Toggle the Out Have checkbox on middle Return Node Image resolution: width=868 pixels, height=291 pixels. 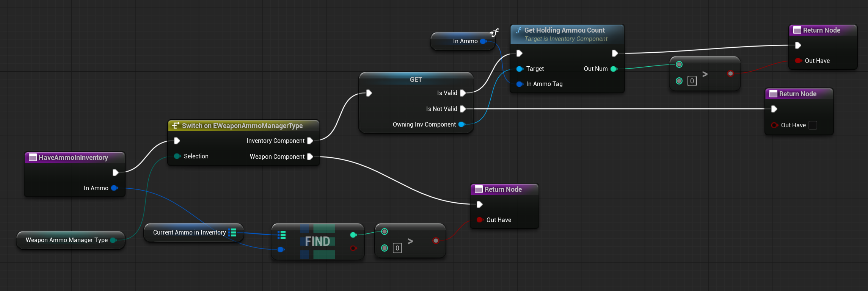point(813,125)
